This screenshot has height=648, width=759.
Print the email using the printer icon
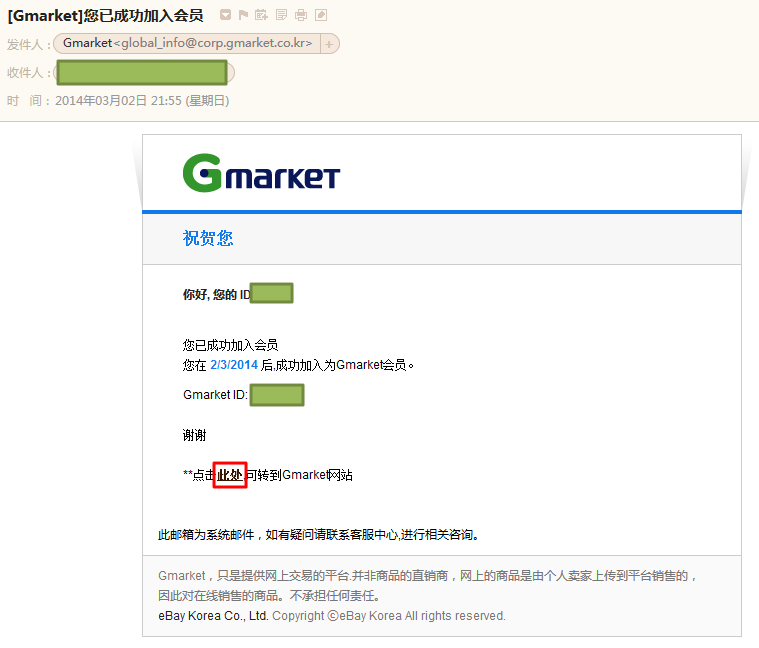click(301, 15)
